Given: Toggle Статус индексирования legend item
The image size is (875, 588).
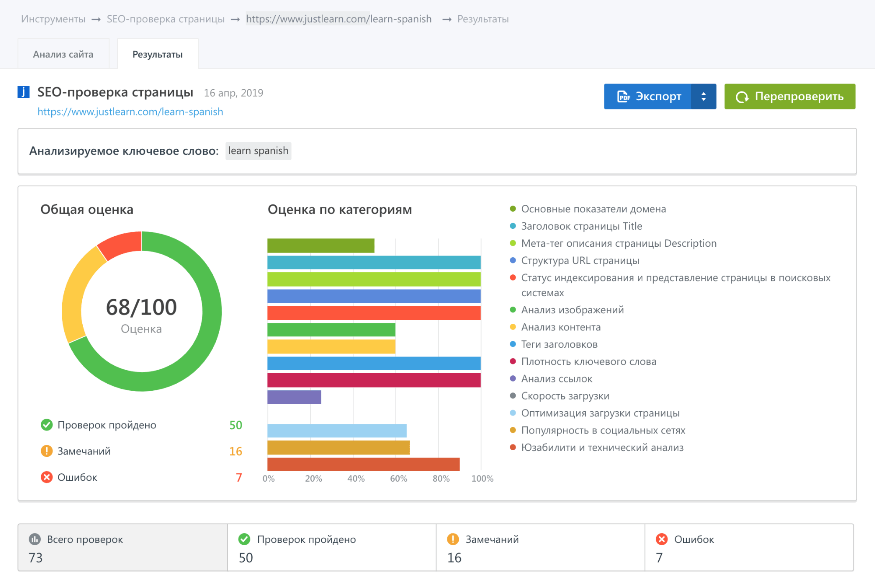Looking at the screenshot, I should click(x=670, y=285).
